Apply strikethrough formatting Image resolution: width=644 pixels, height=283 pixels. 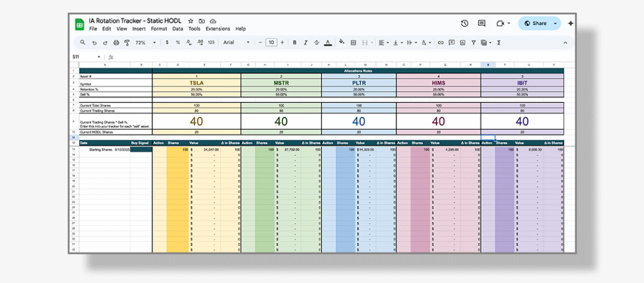click(x=317, y=42)
